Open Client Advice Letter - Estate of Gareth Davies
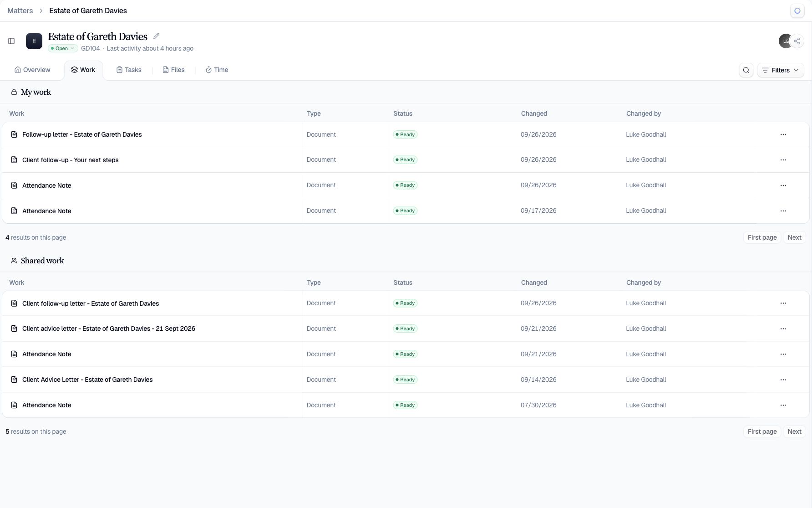Viewport: 812px width, 508px height. click(x=87, y=380)
